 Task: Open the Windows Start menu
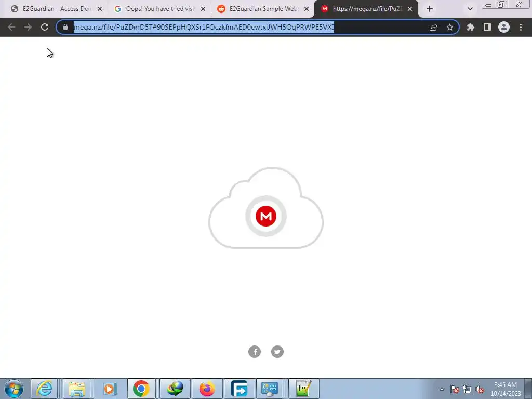(x=14, y=389)
